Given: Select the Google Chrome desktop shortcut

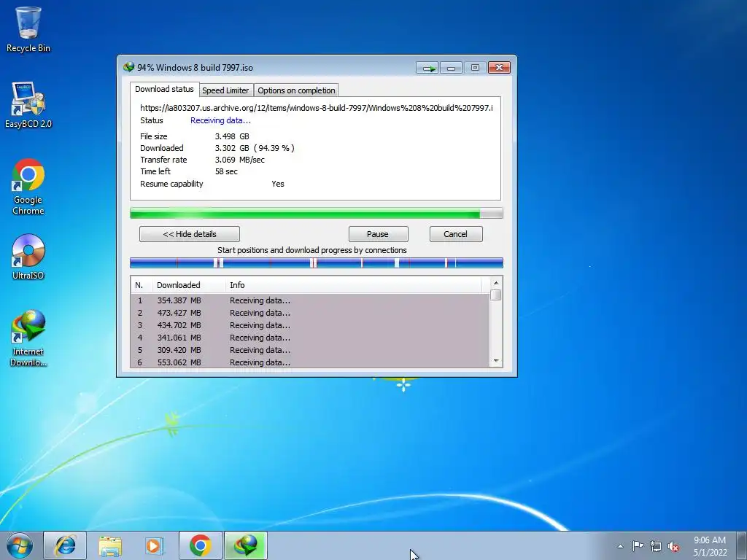Looking at the screenshot, I should [28, 186].
